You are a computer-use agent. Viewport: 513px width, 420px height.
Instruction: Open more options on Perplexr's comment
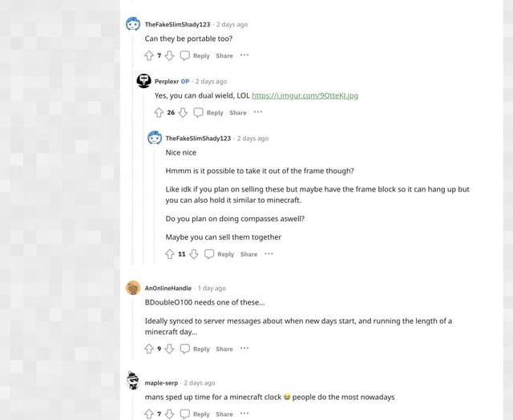pyautogui.click(x=258, y=112)
